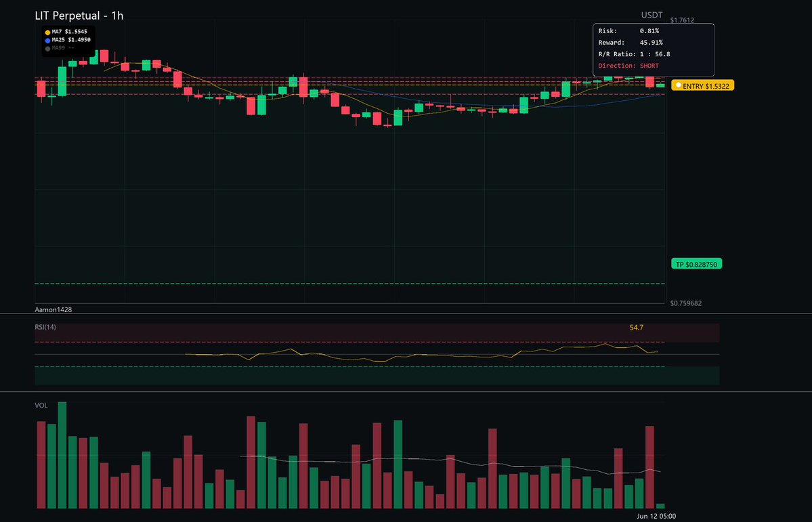Click the RSI value 54.7

tap(636, 327)
